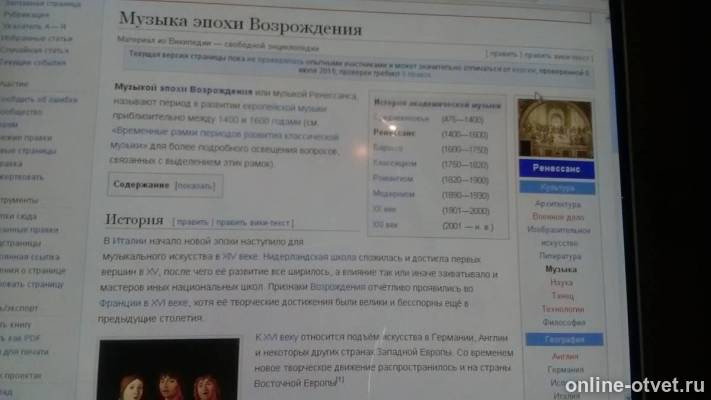Image resolution: width=711 pixels, height=400 pixels.
Task: Open 'Наука' in the Renaissance navigation box
Action: [561, 283]
